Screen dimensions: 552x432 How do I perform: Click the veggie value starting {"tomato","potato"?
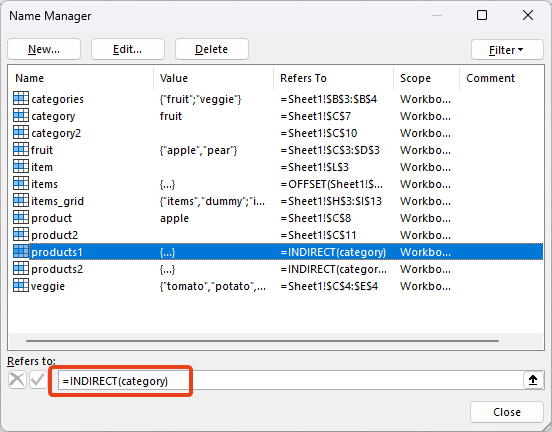click(213, 286)
